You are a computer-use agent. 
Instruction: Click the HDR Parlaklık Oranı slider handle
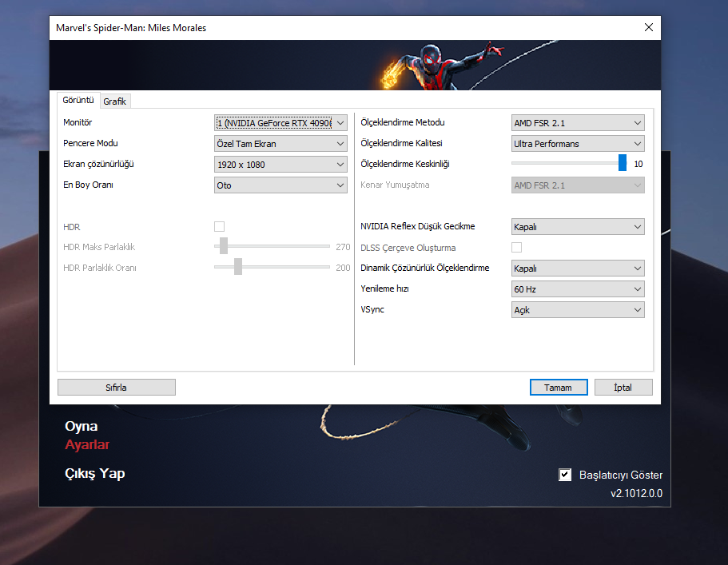[x=238, y=267]
